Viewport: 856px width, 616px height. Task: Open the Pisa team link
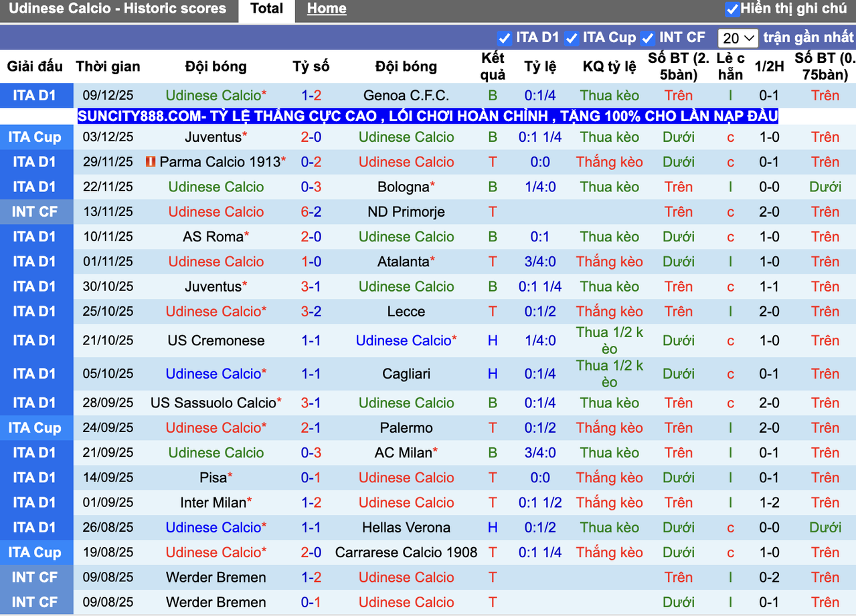(213, 478)
